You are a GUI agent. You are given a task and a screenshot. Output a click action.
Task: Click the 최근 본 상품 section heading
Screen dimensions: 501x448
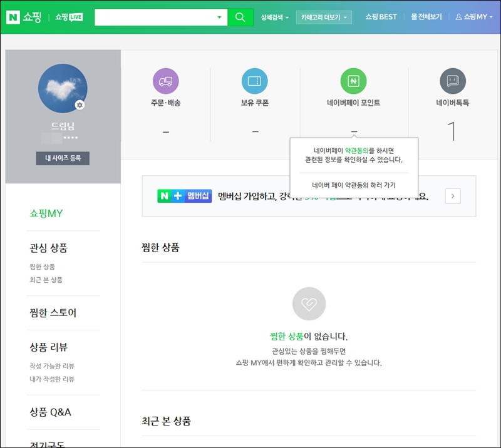click(x=166, y=421)
